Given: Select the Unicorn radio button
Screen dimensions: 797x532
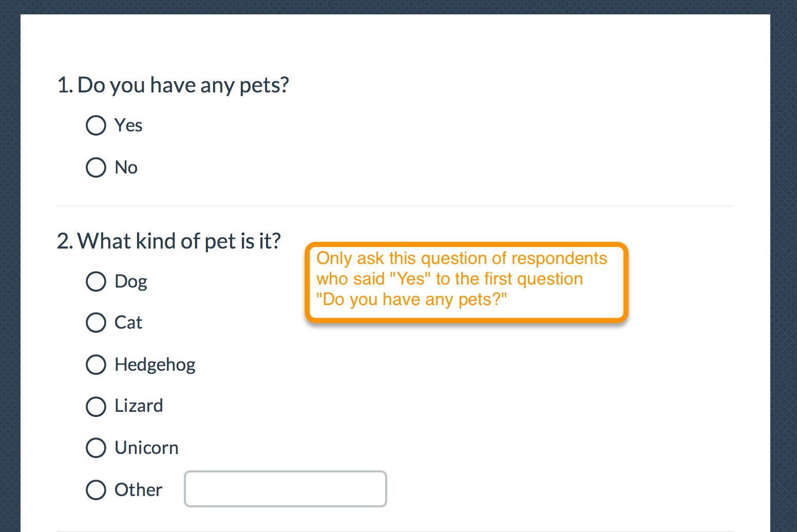Looking at the screenshot, I should (96, 448).
